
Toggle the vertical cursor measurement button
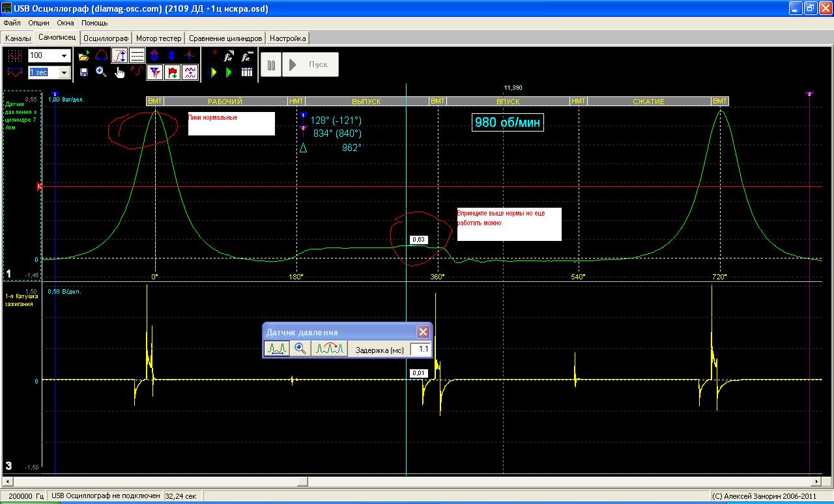coord(119,56)
